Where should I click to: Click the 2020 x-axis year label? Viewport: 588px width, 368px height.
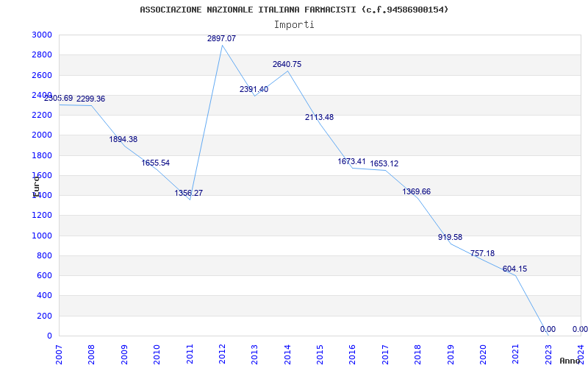coord(483,354)
